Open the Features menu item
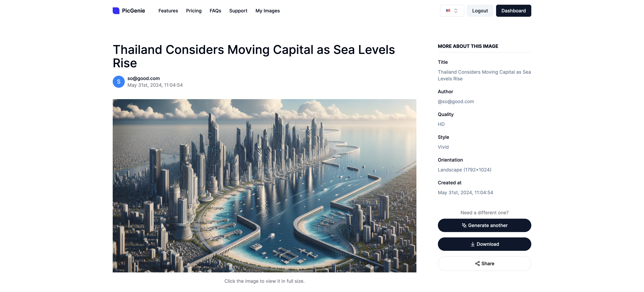The height and width of the screenshot is (292, 644). click(168, 11)
